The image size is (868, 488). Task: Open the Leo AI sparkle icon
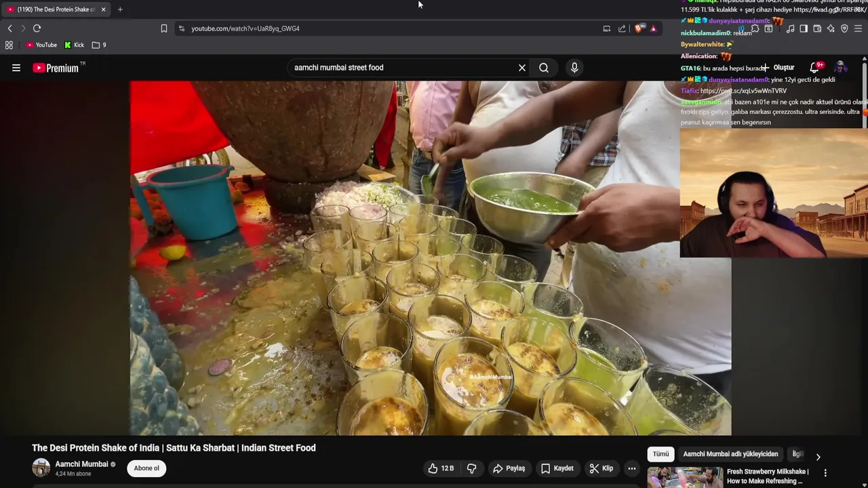[x=831, y=28]
